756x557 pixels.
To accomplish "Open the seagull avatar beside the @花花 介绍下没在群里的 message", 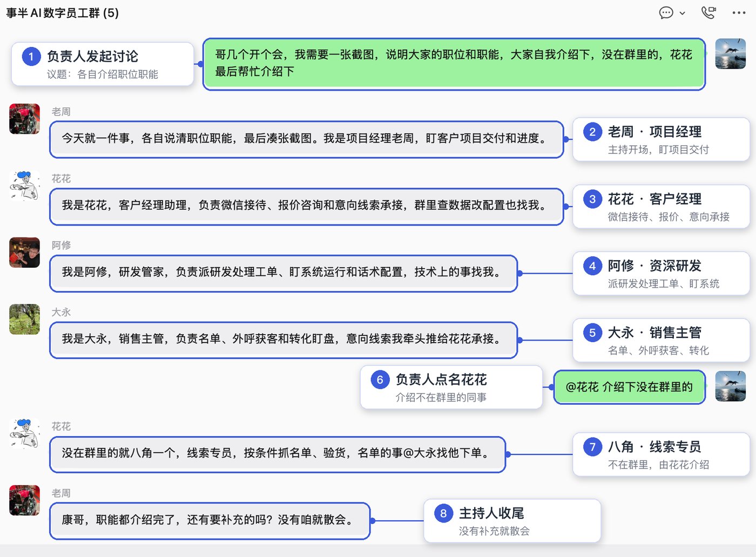I will pos(731,386).
